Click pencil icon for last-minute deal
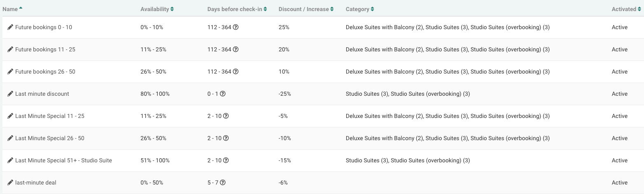 point(10,182)
